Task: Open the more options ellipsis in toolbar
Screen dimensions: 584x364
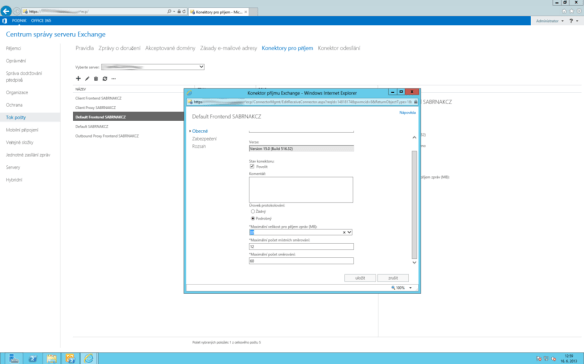Action: point(114,79)
